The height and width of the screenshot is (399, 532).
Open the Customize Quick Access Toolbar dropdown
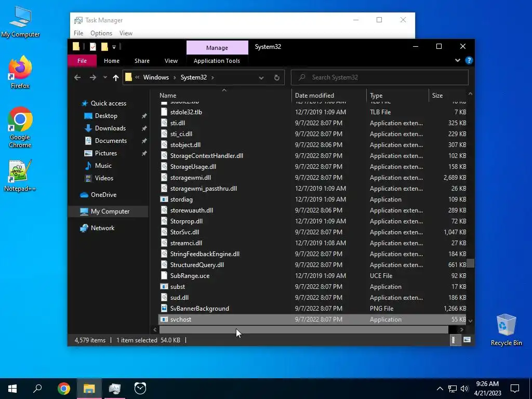(114, 47)
